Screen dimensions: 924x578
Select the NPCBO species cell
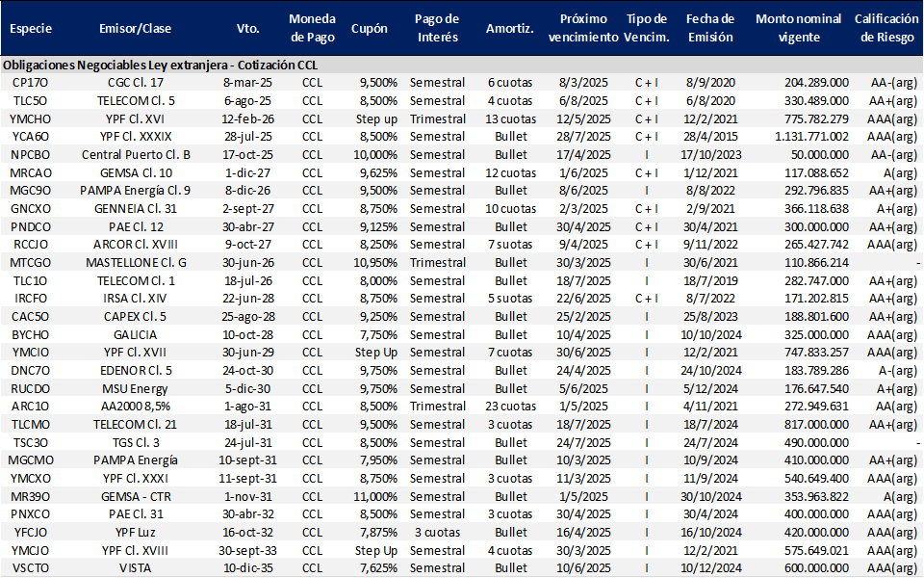point(30,155)
